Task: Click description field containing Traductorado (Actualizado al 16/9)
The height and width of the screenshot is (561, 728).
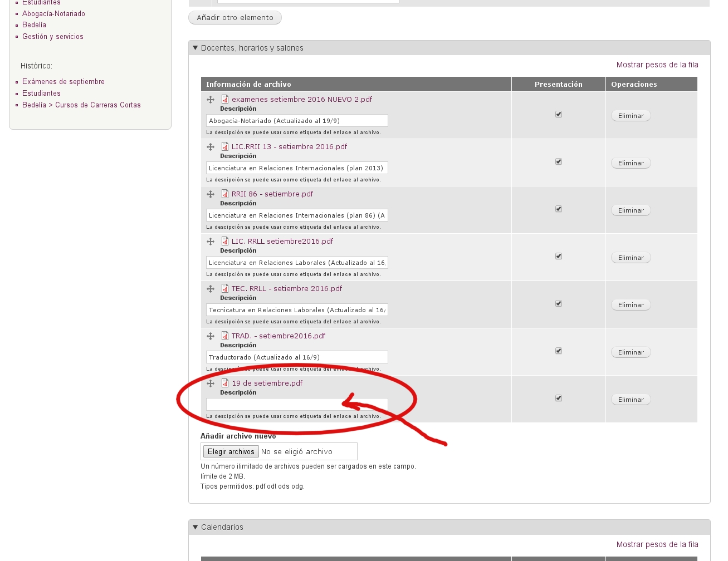Action: (297, 357)
